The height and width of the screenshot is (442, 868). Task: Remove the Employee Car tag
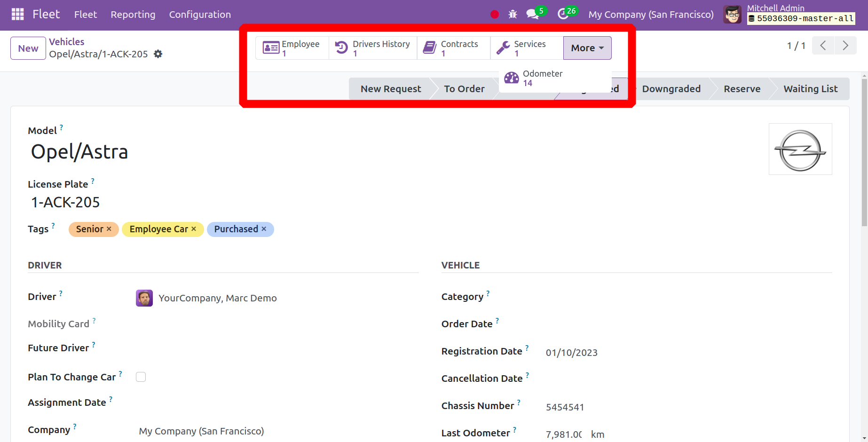pyautogui.click(x=194, y=229)
